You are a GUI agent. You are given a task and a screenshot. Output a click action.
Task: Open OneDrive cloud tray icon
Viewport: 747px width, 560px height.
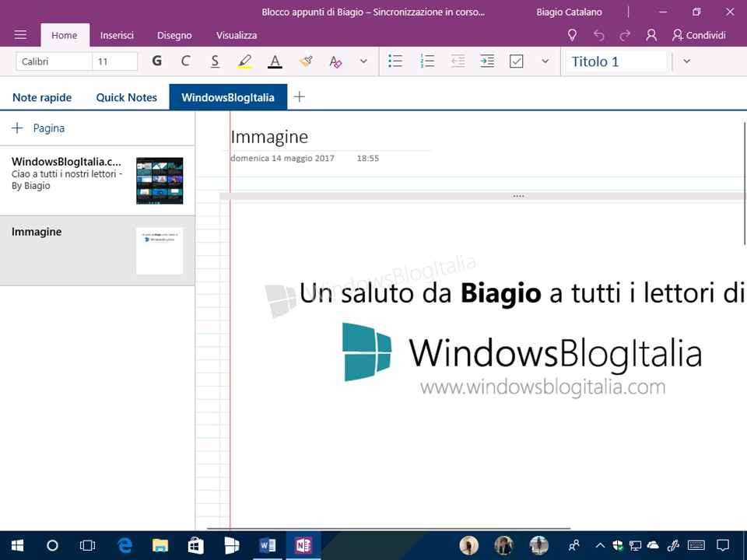pyautogui.click(x=653, y=545)
